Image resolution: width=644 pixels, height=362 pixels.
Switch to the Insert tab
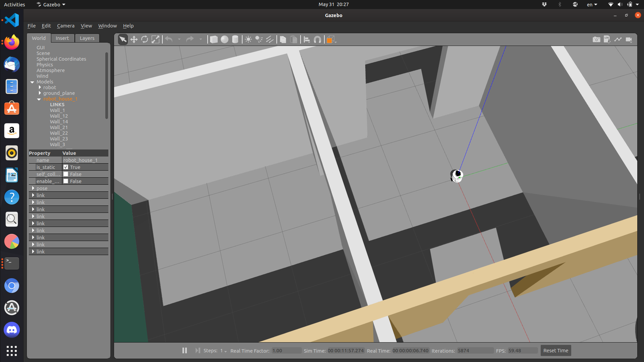click(62, 38)
